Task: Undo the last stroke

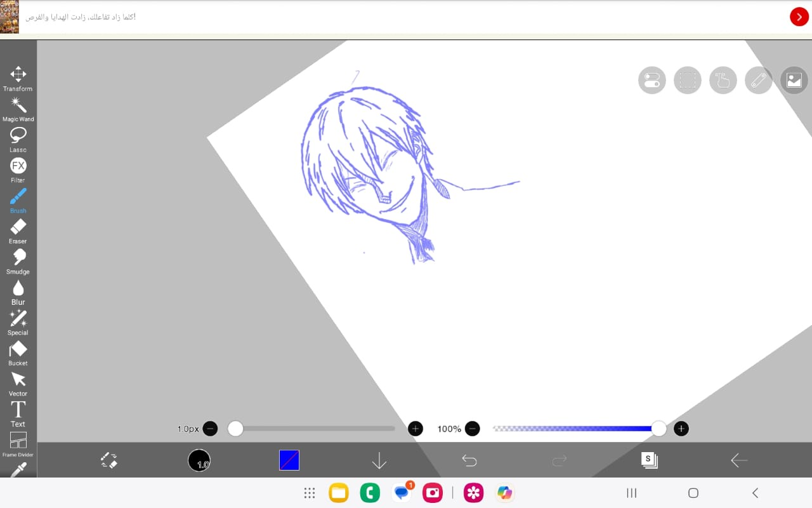Action: (469, 460)
